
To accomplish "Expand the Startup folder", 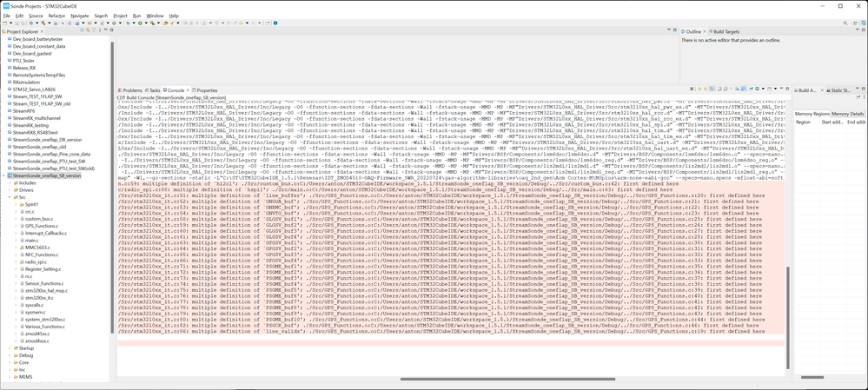I will (x=10, y=348).
